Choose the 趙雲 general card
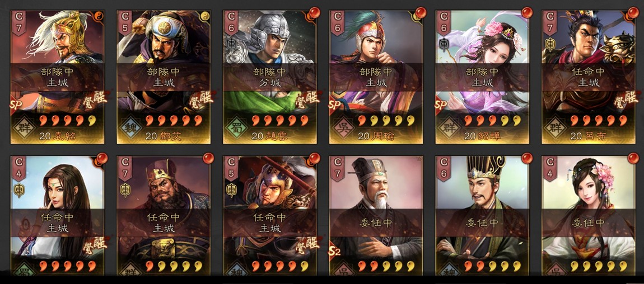The height and width of the screenshot is (284, 644). coord(270,77)
